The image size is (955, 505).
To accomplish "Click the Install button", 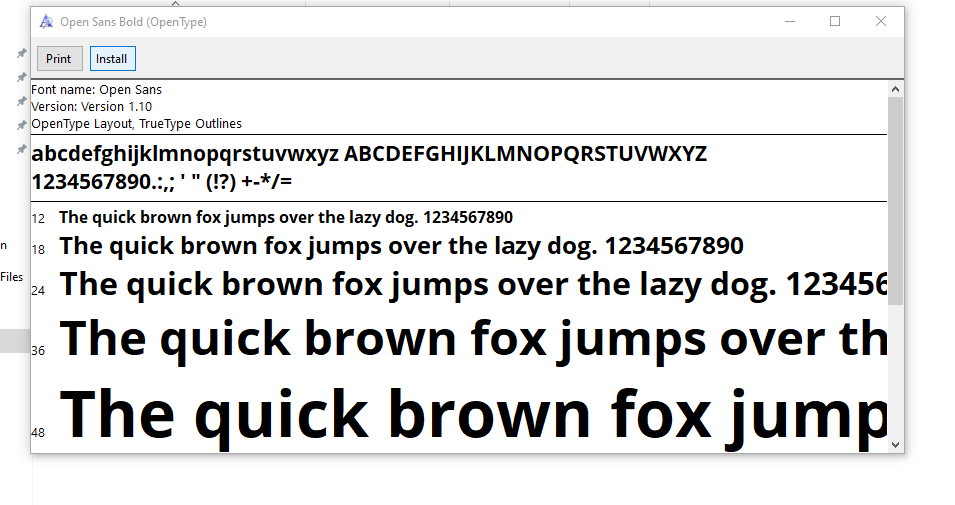I will (x=113, y=58).
